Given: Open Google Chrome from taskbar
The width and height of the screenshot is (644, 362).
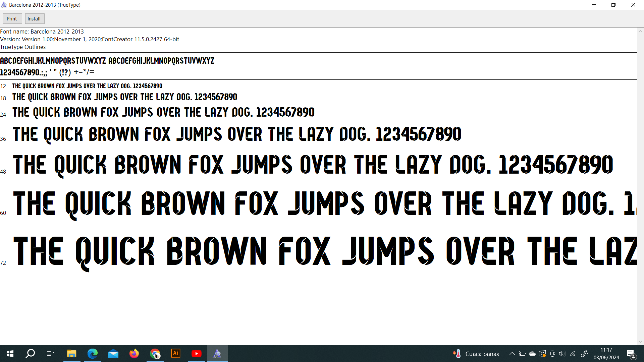Looking at the screenshot, I should point(155,354).
